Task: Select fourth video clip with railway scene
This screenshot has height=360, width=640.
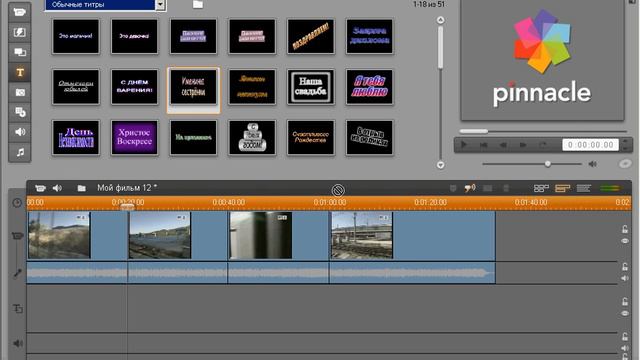Action: point(412,236)
